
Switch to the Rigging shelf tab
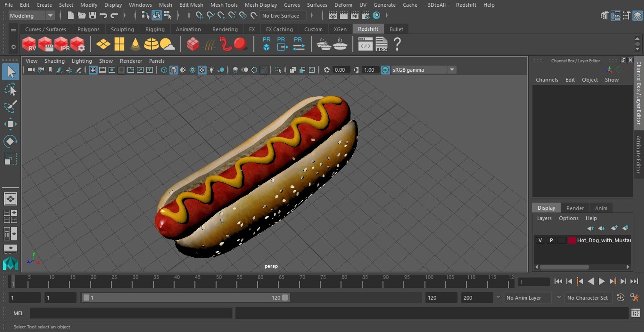tap(155, 29)
